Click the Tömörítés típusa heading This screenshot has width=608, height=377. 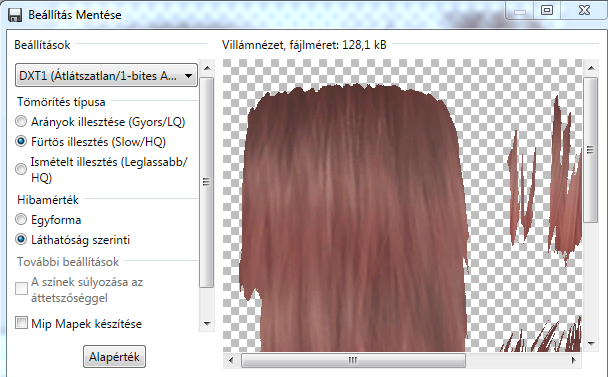(61, 102)
